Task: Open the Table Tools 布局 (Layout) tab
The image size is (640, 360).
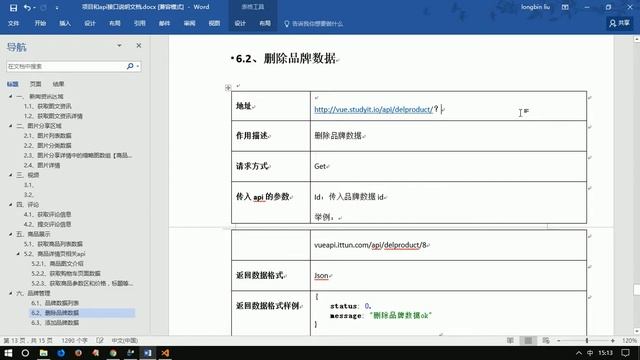Action: [265, 23]
